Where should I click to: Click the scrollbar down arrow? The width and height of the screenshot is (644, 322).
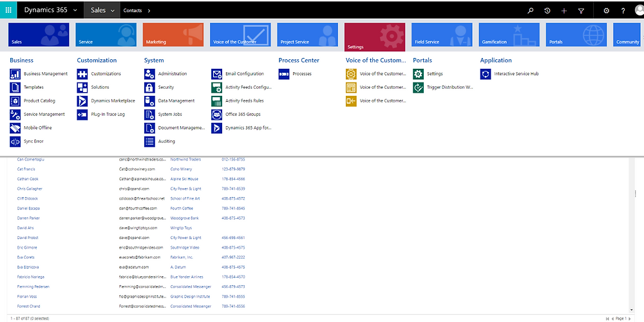pyautogui.click(x=631, y=310)
